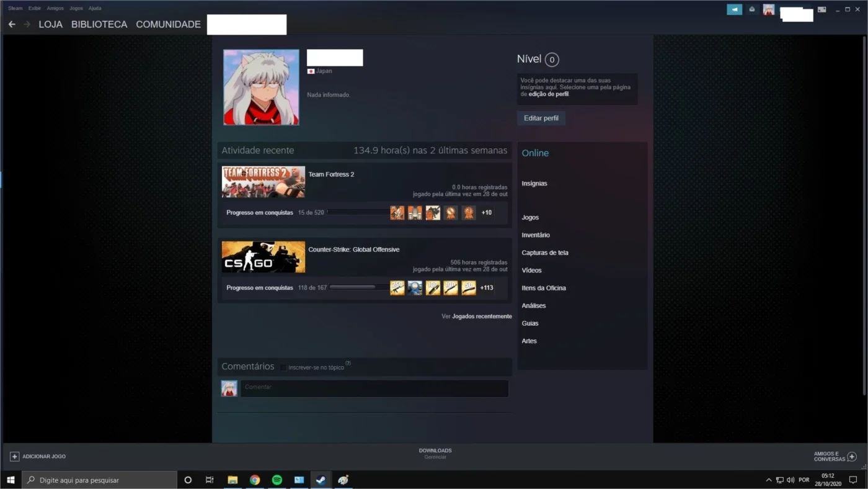Screen dimensions: 868x489
Task: Open Spotify from the taskbar
Action: tap(277, 480)
